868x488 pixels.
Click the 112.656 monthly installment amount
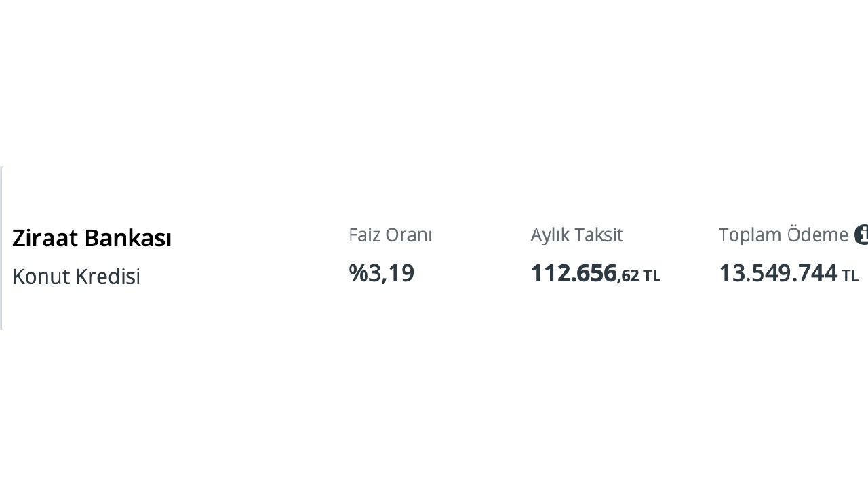coord(574,273)
